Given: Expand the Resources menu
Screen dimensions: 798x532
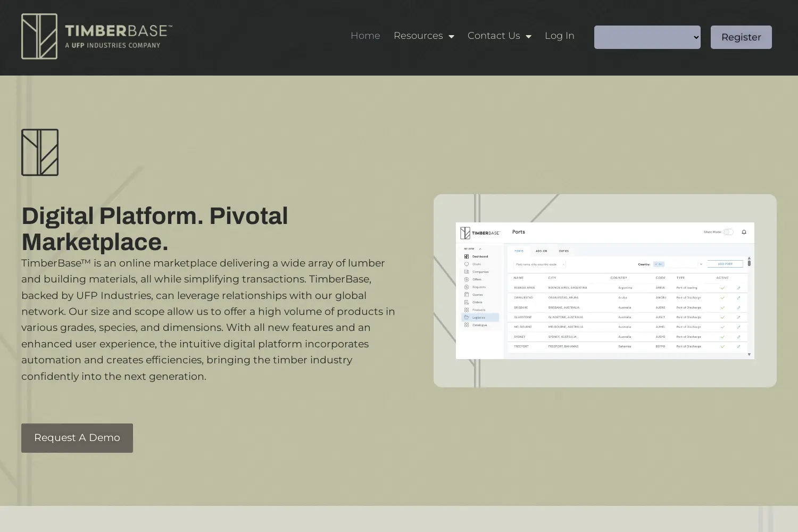Looking at the screenshot, I should [424, 36].
